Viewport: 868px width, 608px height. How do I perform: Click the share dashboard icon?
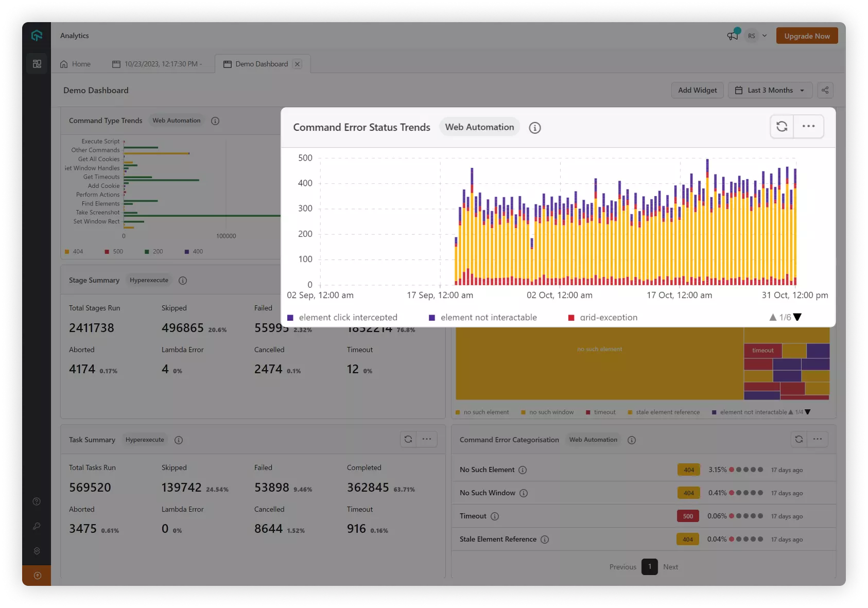point(825,90)
